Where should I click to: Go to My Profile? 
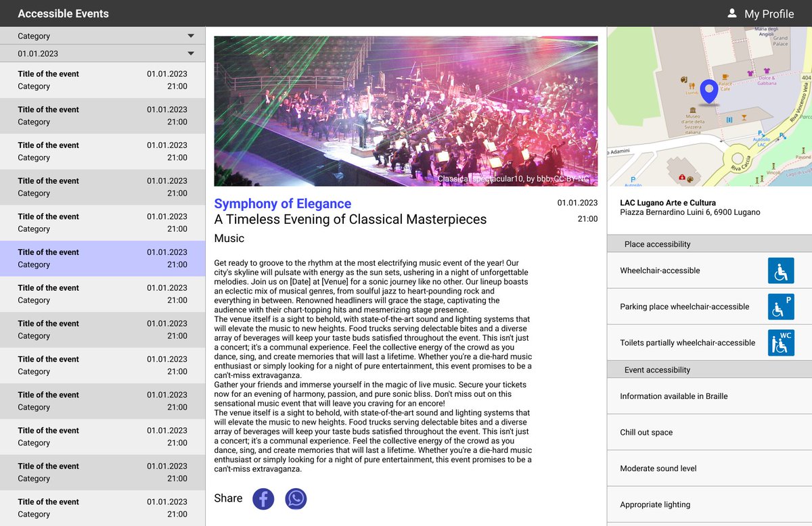(768, 13)
